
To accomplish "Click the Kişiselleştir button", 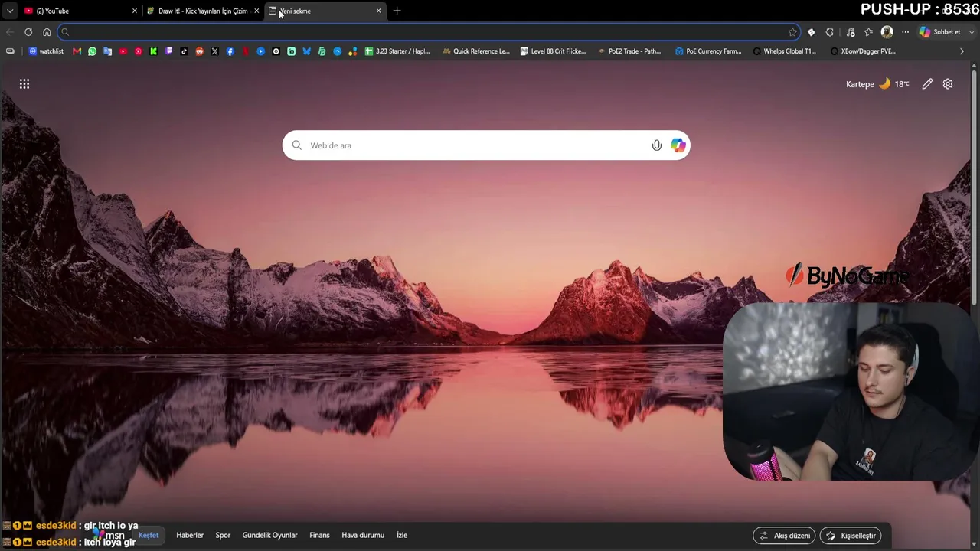I will [851, 536].
